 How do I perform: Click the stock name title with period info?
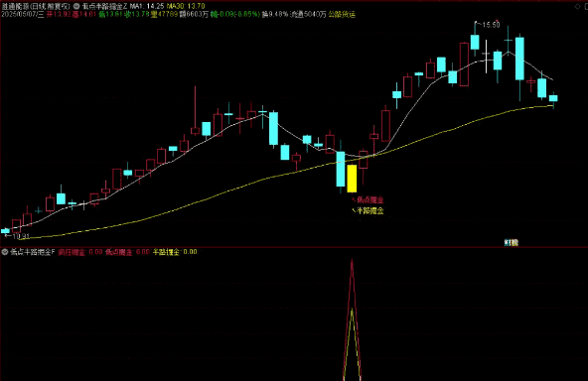point(36,6)
